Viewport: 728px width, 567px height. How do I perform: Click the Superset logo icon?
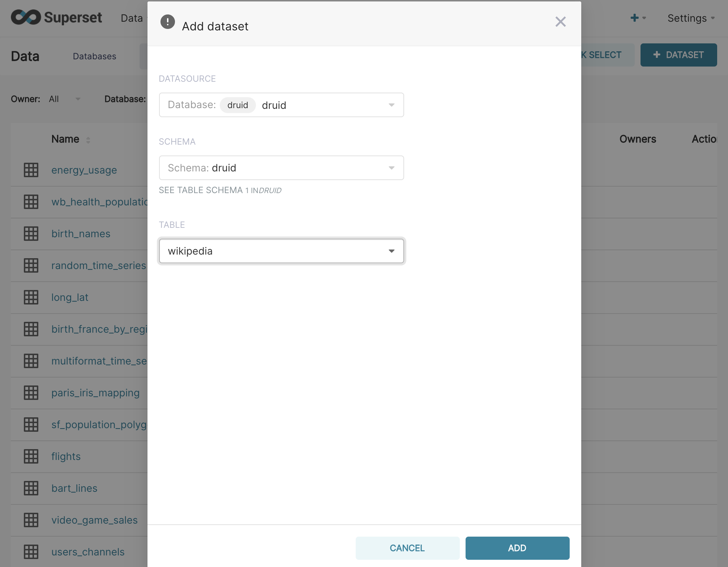[x=25, y=17]
